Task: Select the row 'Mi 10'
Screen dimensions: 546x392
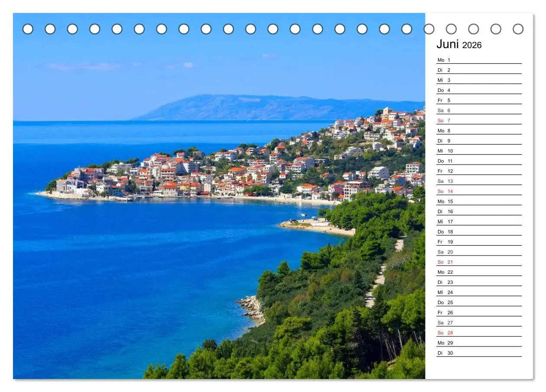Action: [479, 151]
